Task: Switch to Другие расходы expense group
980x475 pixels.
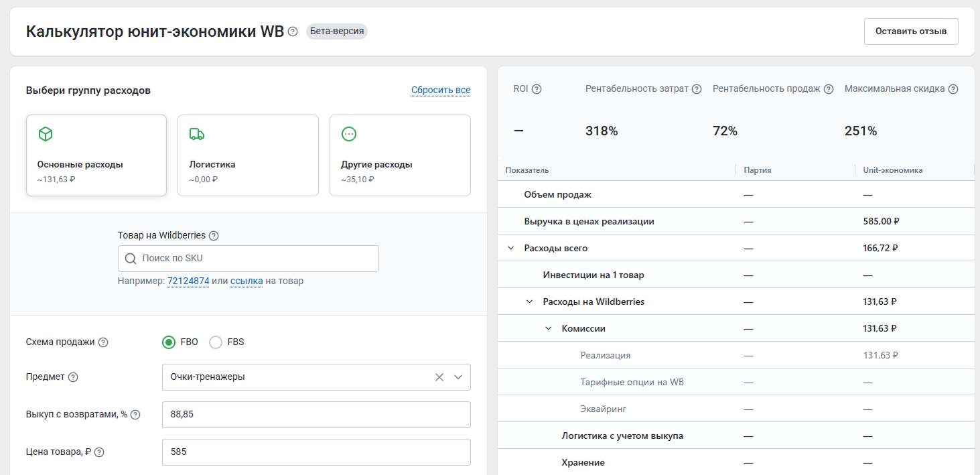Action: coord(400,155)
